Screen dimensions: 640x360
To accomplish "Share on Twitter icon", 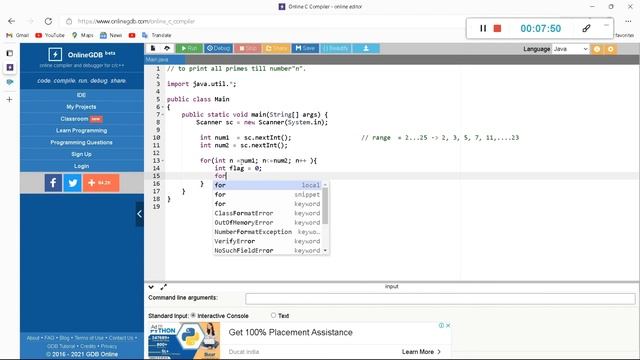I will point(72,182).
